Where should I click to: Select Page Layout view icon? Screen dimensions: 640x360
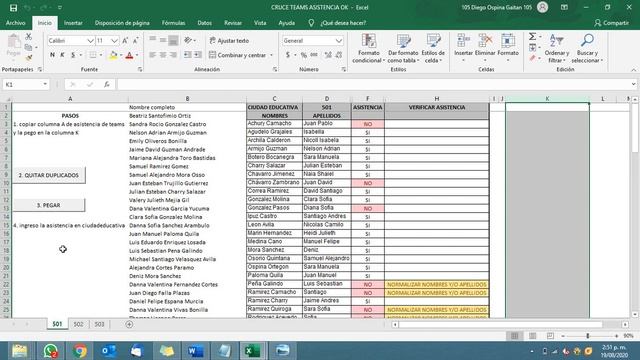pos(532,336)
